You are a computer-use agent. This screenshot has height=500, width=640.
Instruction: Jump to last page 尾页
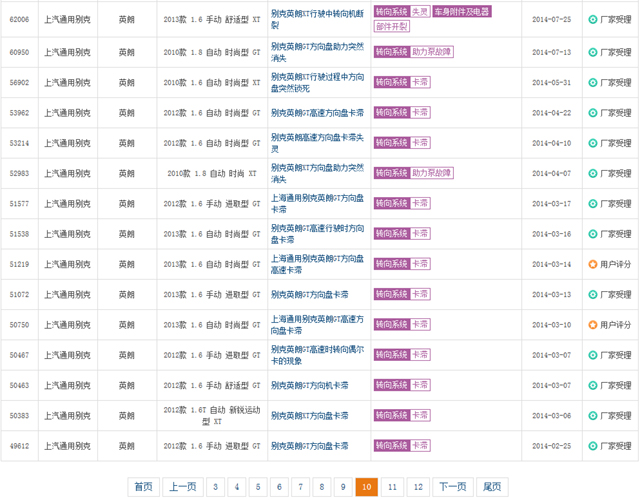click(492, 487)
